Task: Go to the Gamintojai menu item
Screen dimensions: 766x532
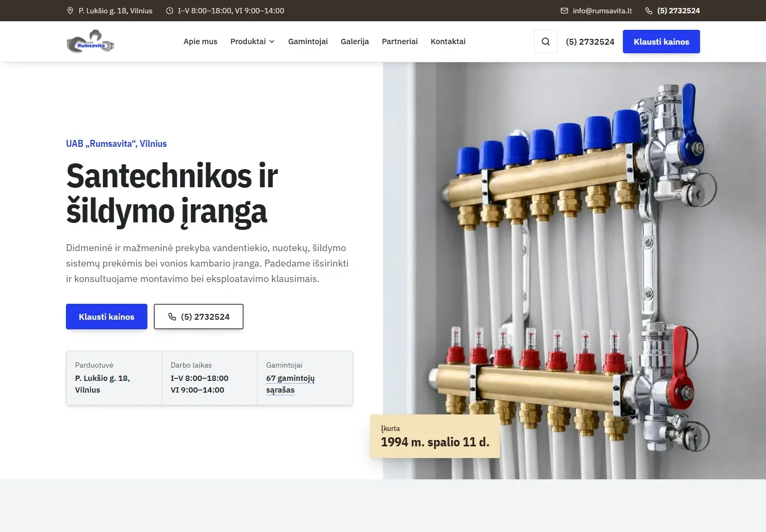Action: (308, 41)
